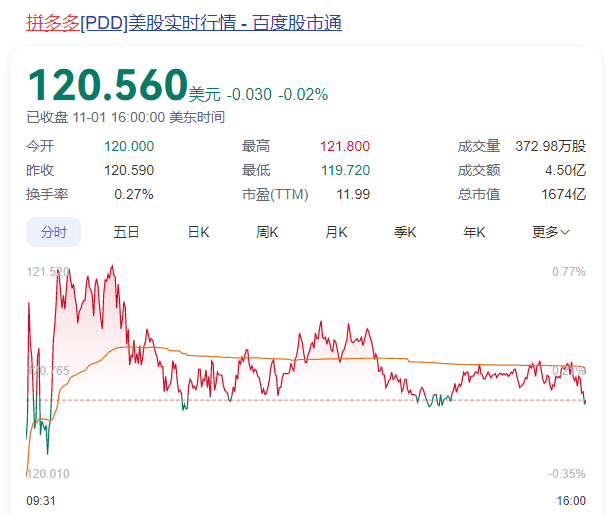Expand the 更多 dropdown
The width and height of the screenshot is (609, 514).
(551, 232)
